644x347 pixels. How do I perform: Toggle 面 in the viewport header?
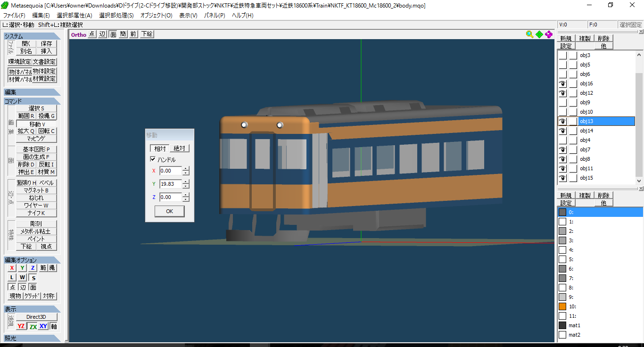(x=113, y=34)
